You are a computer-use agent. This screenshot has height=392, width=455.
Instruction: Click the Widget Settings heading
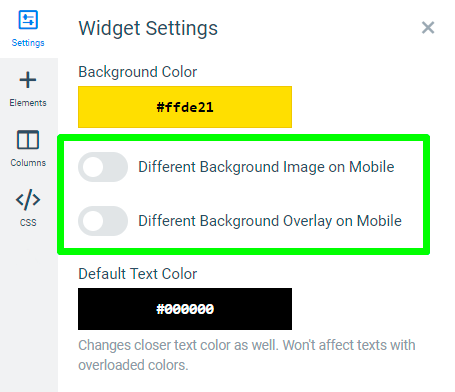pos(148,28)
